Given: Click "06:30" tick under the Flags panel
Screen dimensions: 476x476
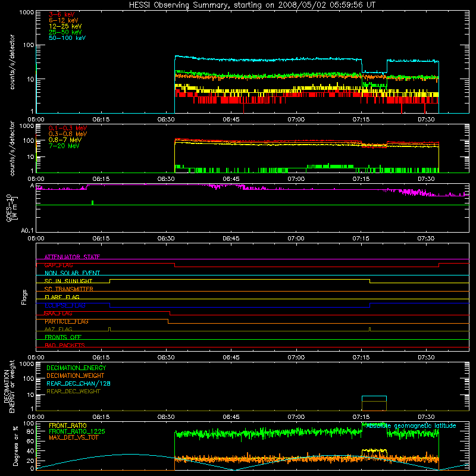Looking at the screenshot, I should click(166, 358).
